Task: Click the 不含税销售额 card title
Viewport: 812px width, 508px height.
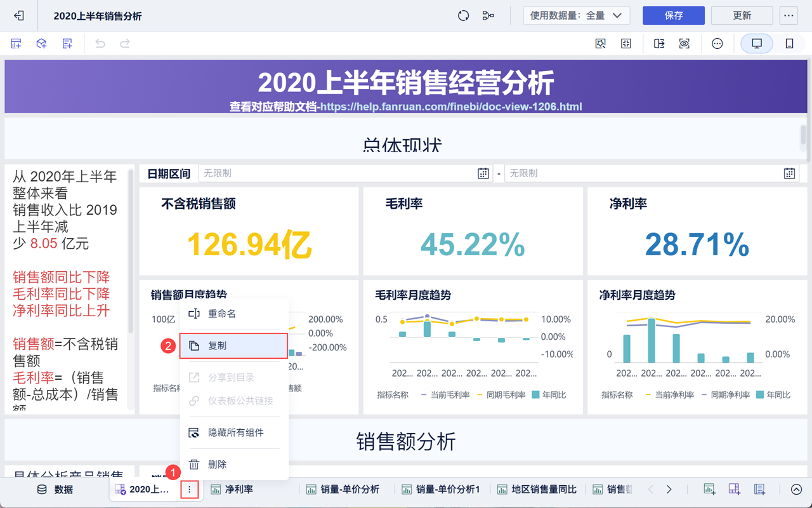Action: click(x=199, y=204)
